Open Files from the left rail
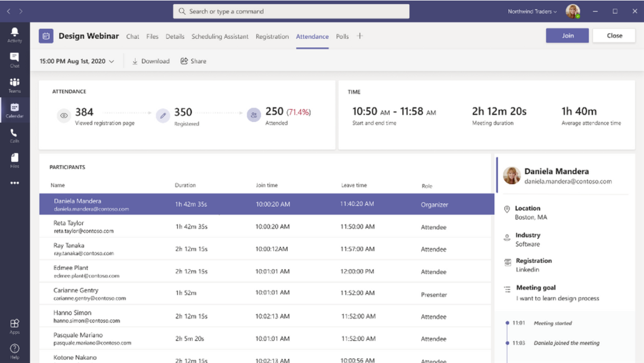This screenshot has width=644, height=363. coord(15,161)
